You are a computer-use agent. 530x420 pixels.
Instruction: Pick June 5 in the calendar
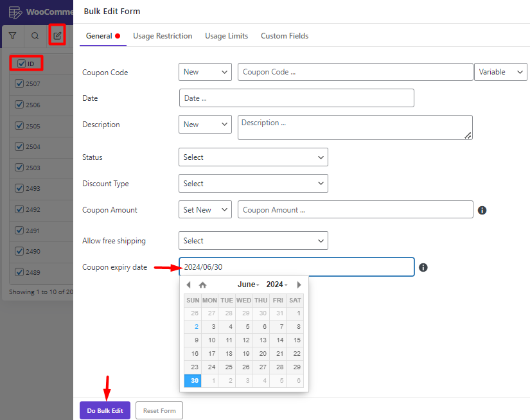click(244, 327)
